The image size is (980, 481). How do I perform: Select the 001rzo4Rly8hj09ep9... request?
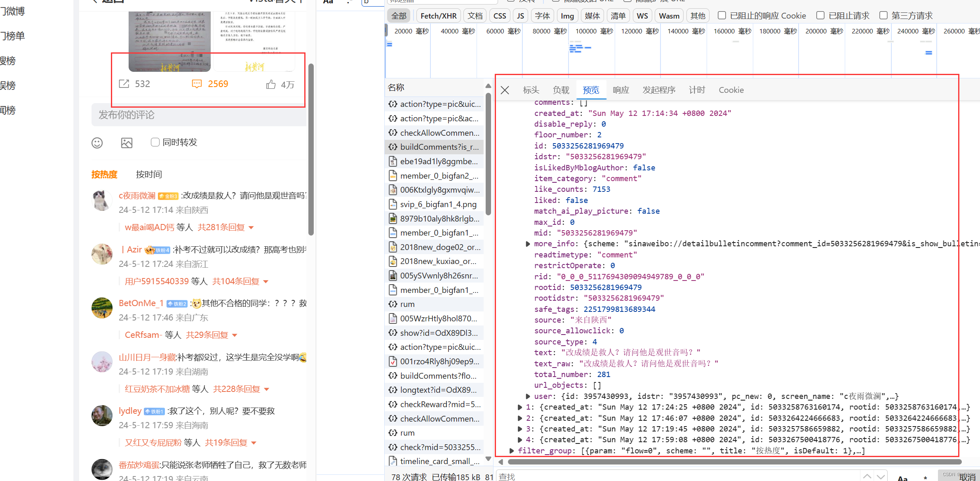[x=434, y=361]
